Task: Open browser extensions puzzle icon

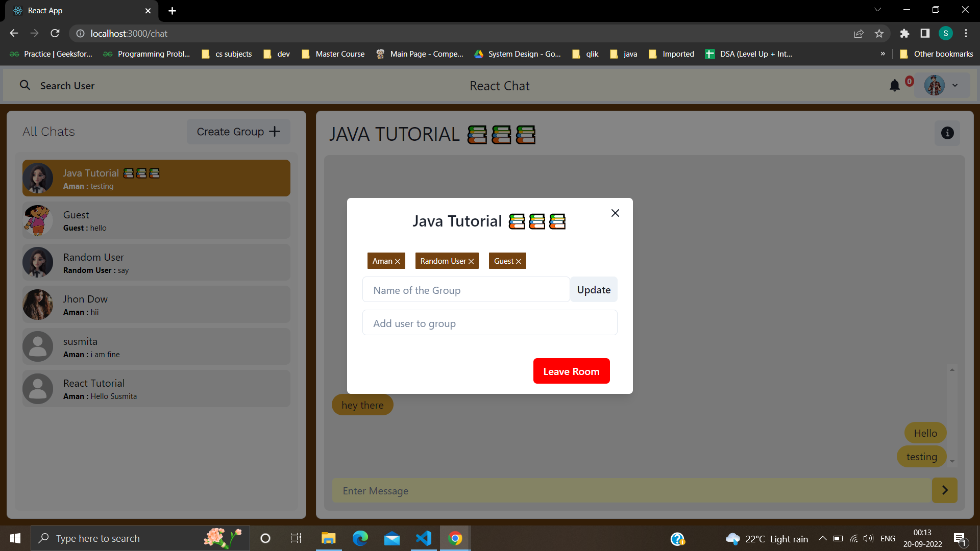Action: pos(904,34)
